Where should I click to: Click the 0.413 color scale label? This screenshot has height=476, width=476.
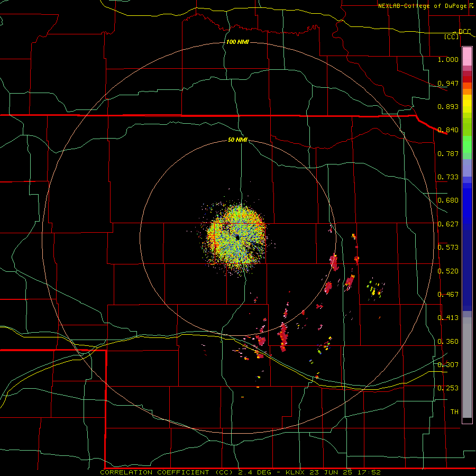pos(448,318)
